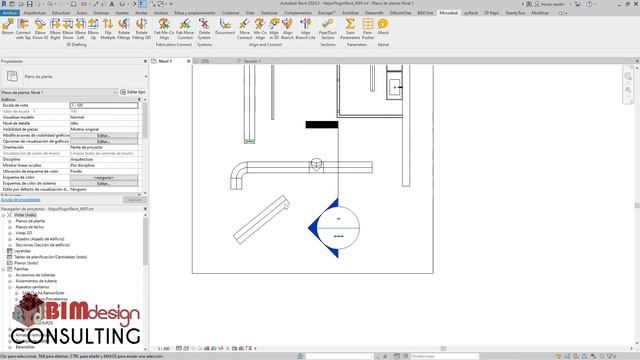Viewport: 640px width, 360px height.
Task: Open the Ayuda de propiedades link
Action: tap(20, 200)
